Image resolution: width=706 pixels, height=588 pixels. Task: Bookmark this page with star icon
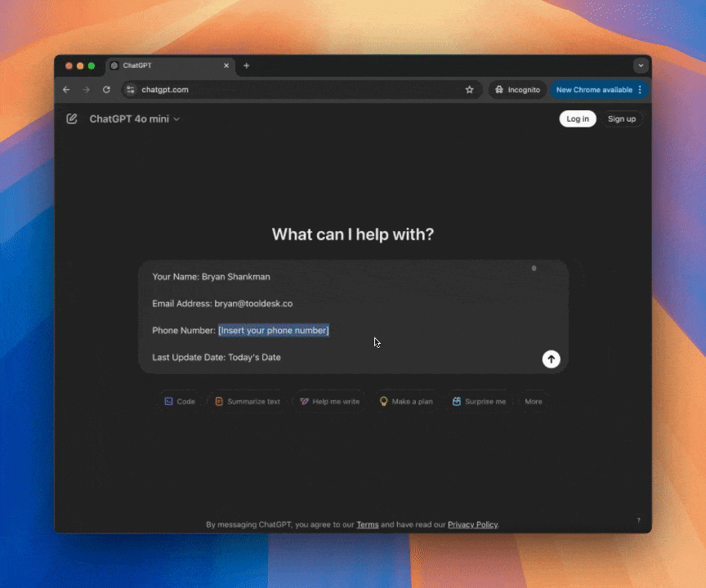click(469, 90)
